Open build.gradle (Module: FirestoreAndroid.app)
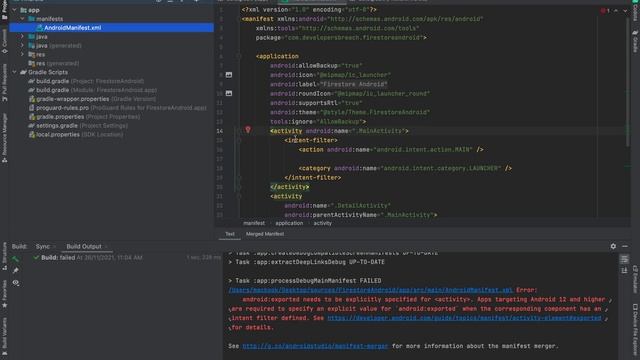This screenshot has width=640, height=360. tap(92, 90)
